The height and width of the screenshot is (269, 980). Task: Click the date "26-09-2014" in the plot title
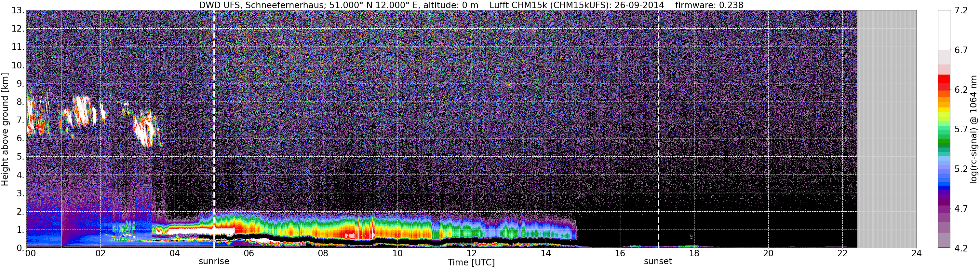pos(639,5)
